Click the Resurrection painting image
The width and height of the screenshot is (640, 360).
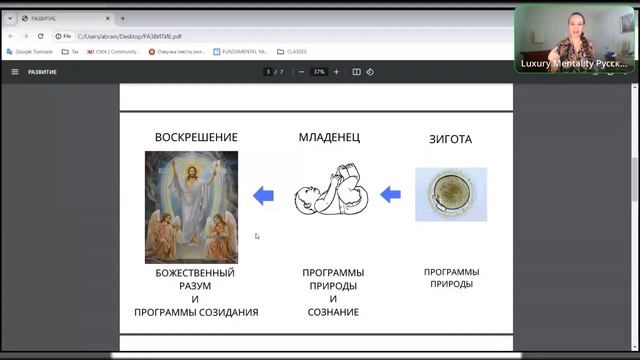coord(191,207)
